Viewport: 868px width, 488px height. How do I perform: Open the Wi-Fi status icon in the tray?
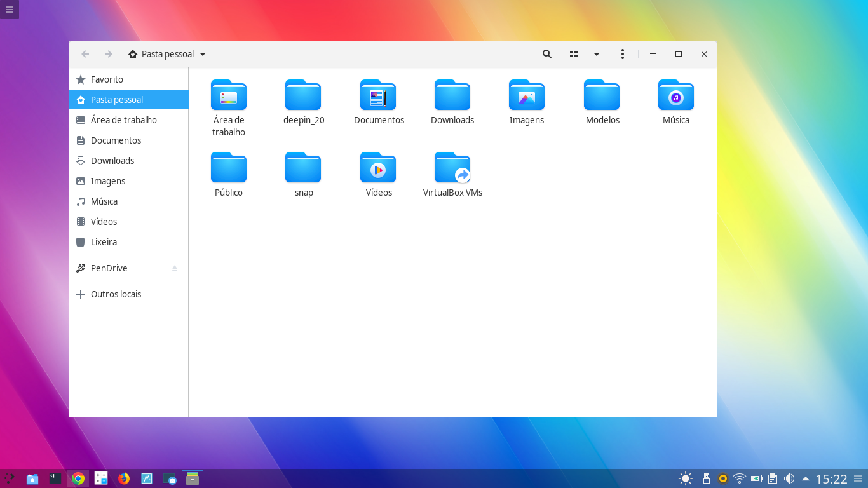(739, 478)
